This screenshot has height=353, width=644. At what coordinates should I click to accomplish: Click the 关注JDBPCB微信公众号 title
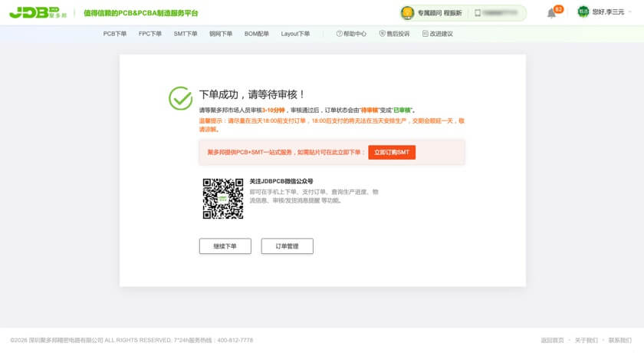(281, 181)
